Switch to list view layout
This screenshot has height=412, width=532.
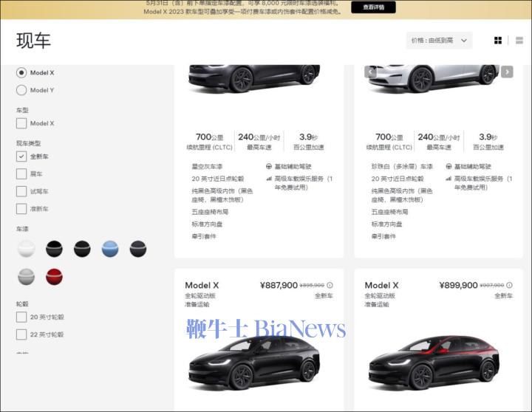pos(519,41)
